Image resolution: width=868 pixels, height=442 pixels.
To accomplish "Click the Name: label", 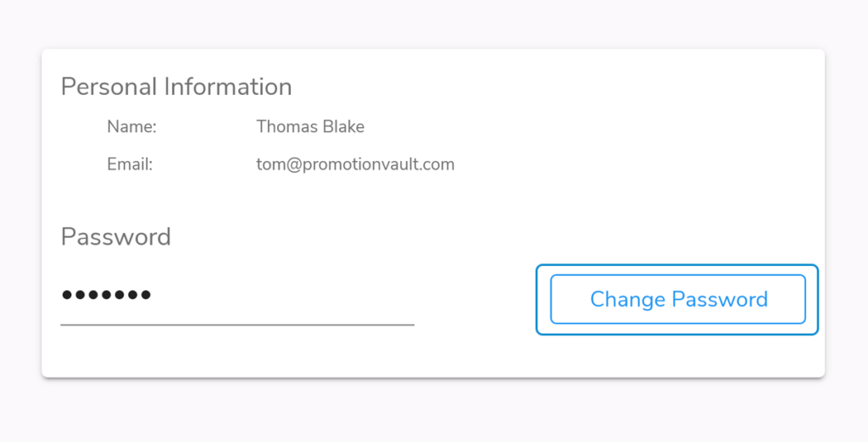I will coord(131,127).
